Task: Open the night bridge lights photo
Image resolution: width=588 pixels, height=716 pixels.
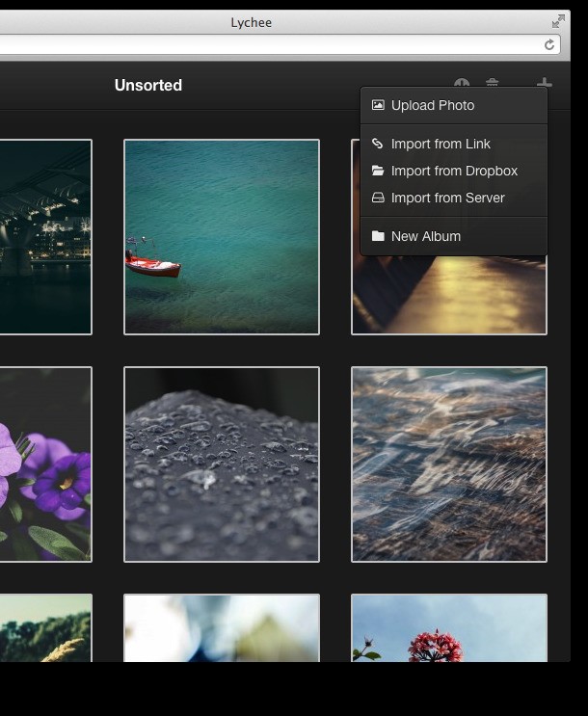Action: pyautogui.click(x=45, y=237)
